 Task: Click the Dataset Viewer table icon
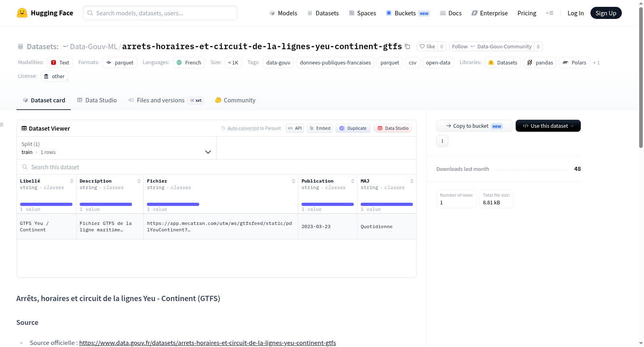click(x=24, y=128)
